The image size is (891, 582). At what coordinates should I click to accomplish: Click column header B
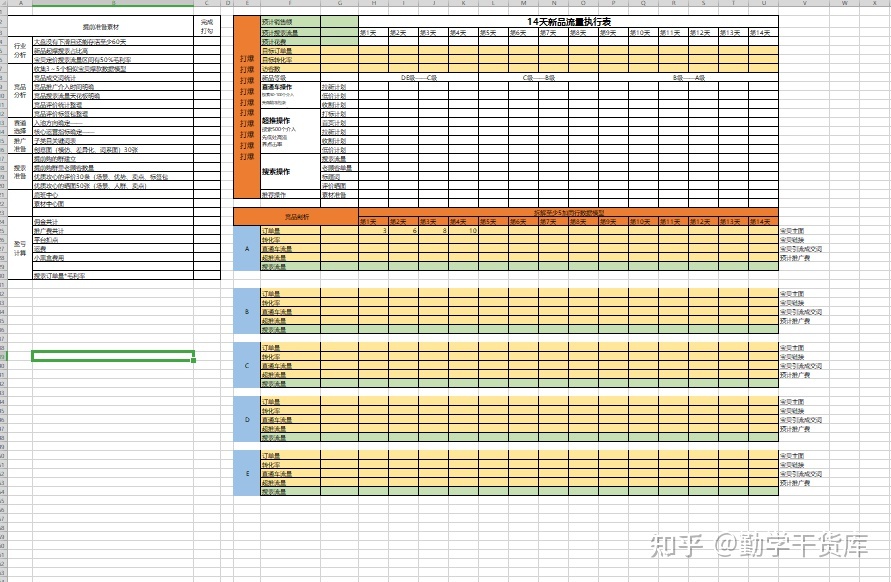coord(113,4)
